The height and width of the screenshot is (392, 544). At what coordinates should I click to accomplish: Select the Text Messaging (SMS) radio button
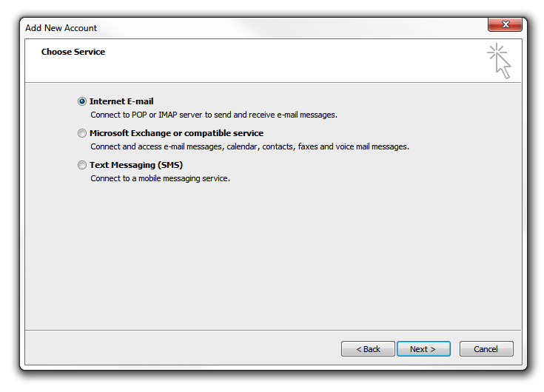82,165
